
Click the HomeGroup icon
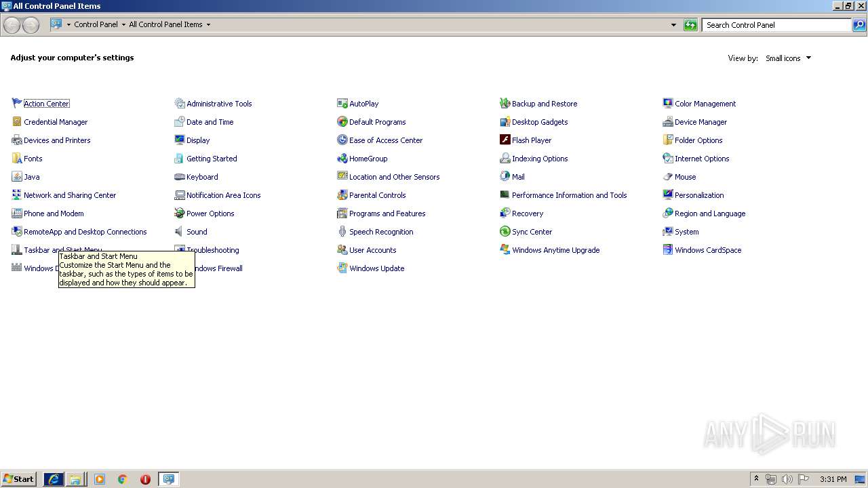(x=342, y=159)
